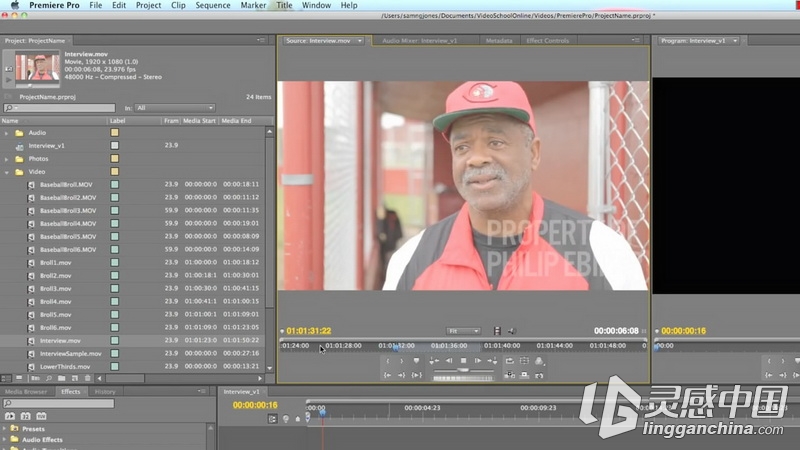Click Set Encore Chapter Marker icon in timeline
The height and width of the screenshot is (450, 800).
pyautogui.click(x=286, y=419)
